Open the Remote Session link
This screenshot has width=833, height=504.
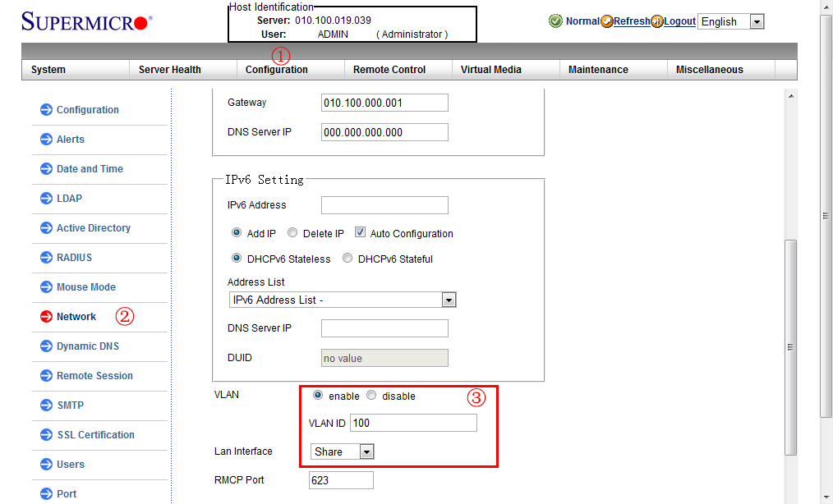coord(94,375)
